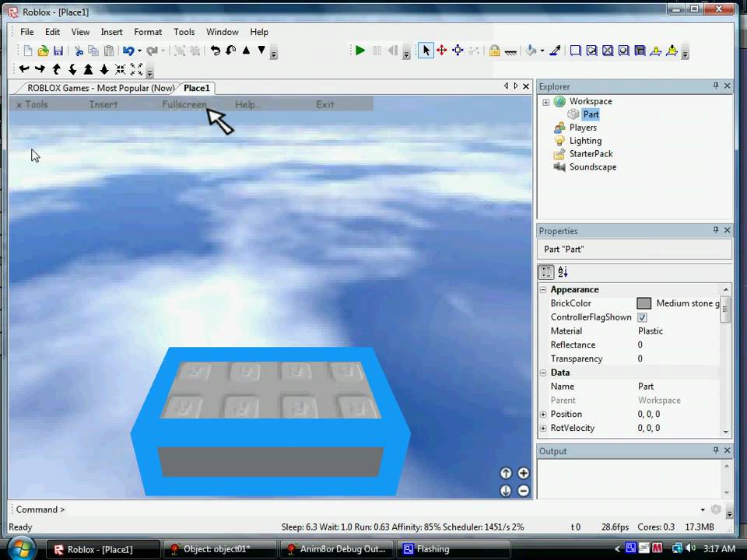
Task: Click the BrickColor gray color swatch
Action: [644, 303]
